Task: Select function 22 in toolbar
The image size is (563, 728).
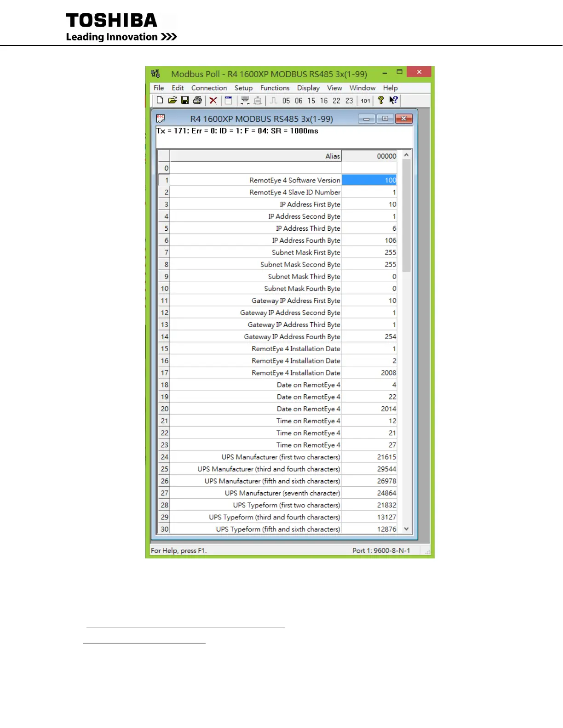Action: [337, 101]
